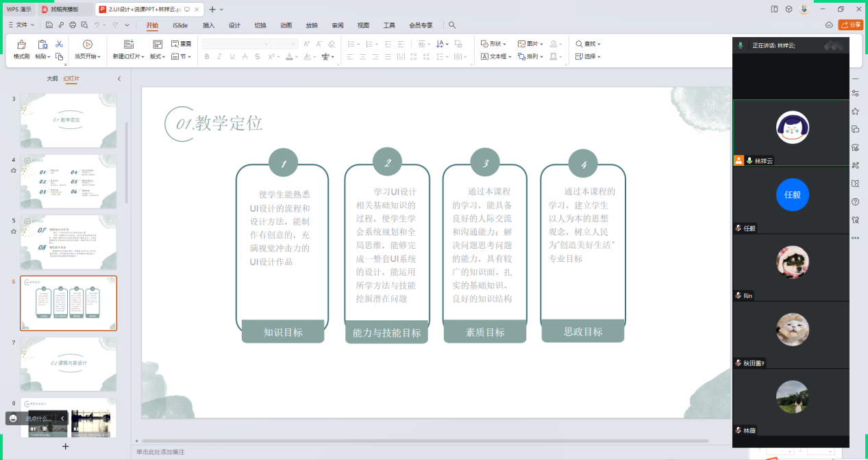This screenshot has width=868, height=460.
Task: Click the scissors cut icon
Action: 60,44
